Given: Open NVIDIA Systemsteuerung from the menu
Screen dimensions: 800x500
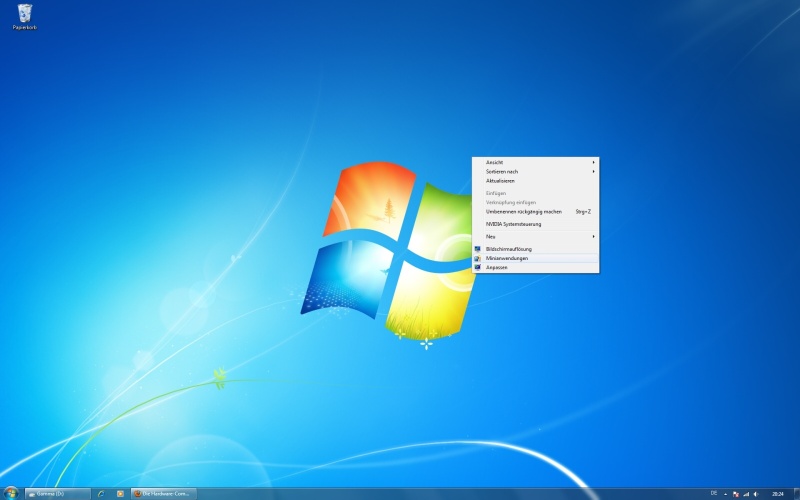Looking at the screenshot, I should pos(535,224).
